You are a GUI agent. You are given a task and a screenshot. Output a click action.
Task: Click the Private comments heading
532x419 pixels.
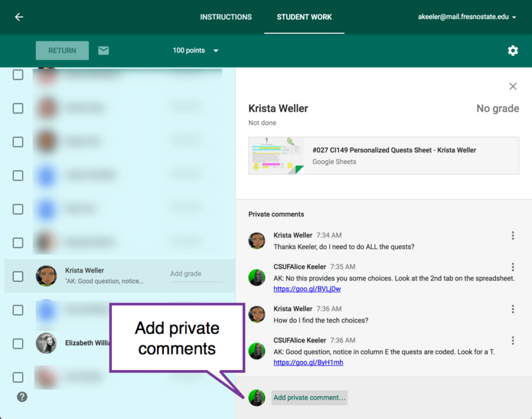pos(276,214)
